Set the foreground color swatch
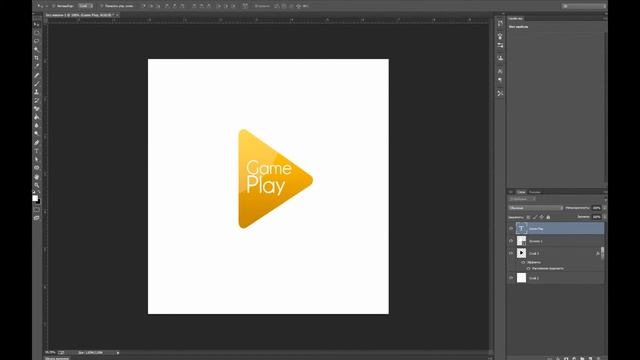This screenshot has width=640, height=360. (x=35, y=198)
